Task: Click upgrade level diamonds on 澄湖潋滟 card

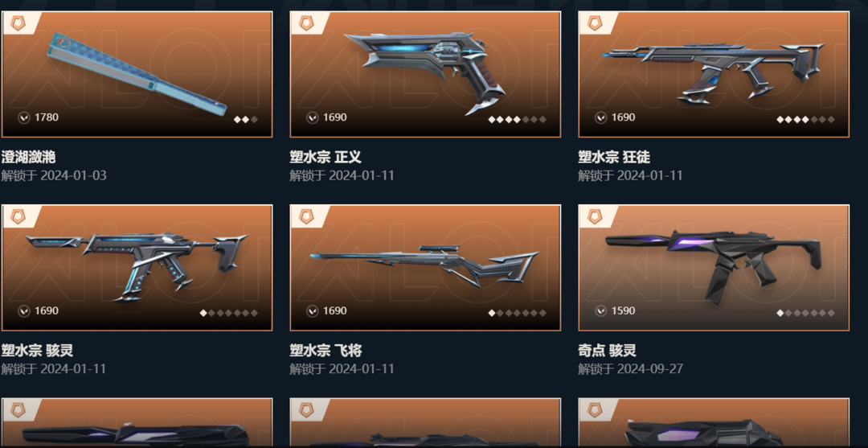Action: point(246,119)
